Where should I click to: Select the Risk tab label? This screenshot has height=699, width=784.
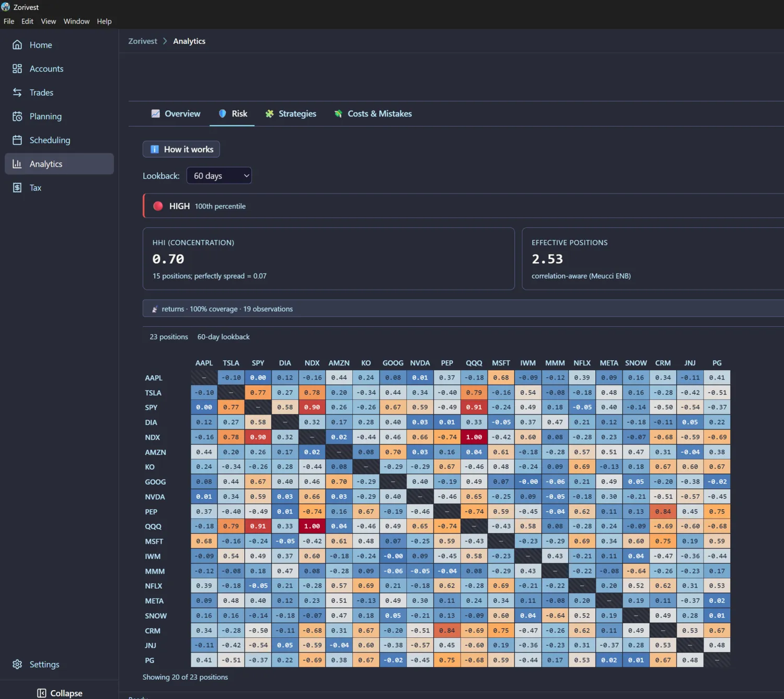coord(239,113)
